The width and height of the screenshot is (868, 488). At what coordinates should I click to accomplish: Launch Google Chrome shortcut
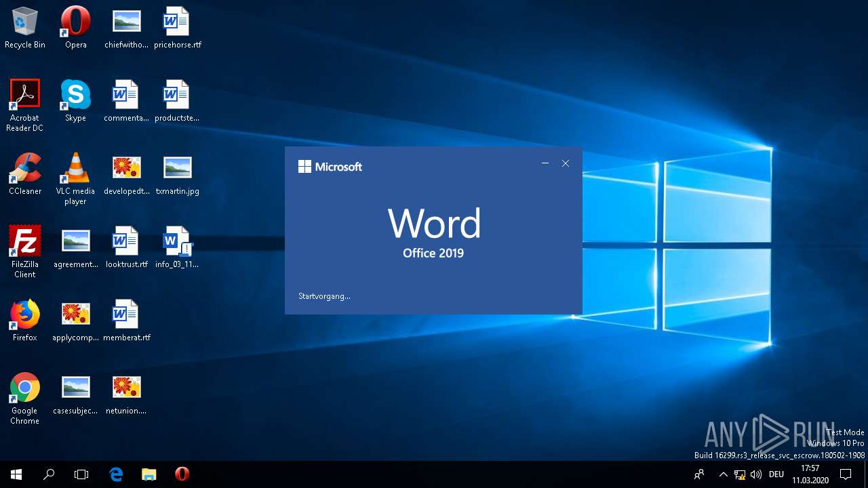(25, 399)
